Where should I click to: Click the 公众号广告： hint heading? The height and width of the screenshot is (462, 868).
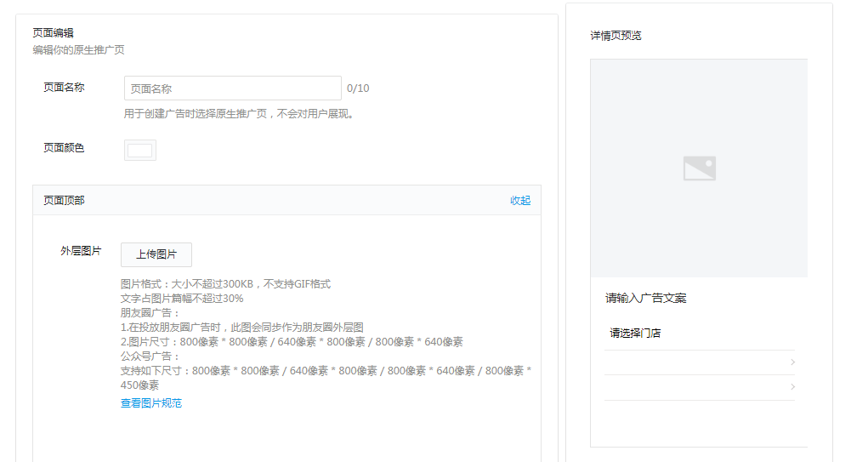(150, 356)
